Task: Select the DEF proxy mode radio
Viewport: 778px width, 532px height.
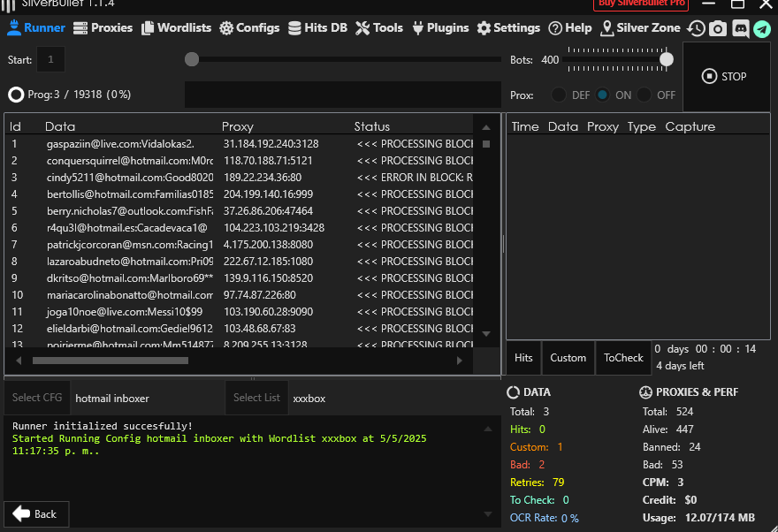Action: [559, 95]
